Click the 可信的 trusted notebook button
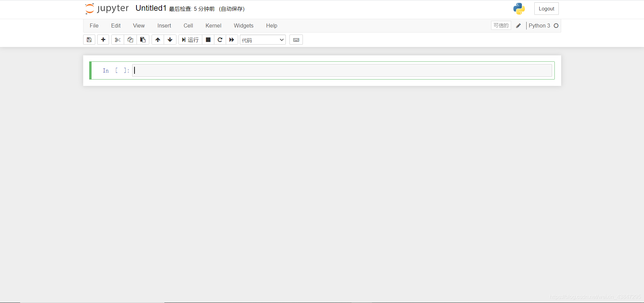644x303 pixels. [501, 26]
